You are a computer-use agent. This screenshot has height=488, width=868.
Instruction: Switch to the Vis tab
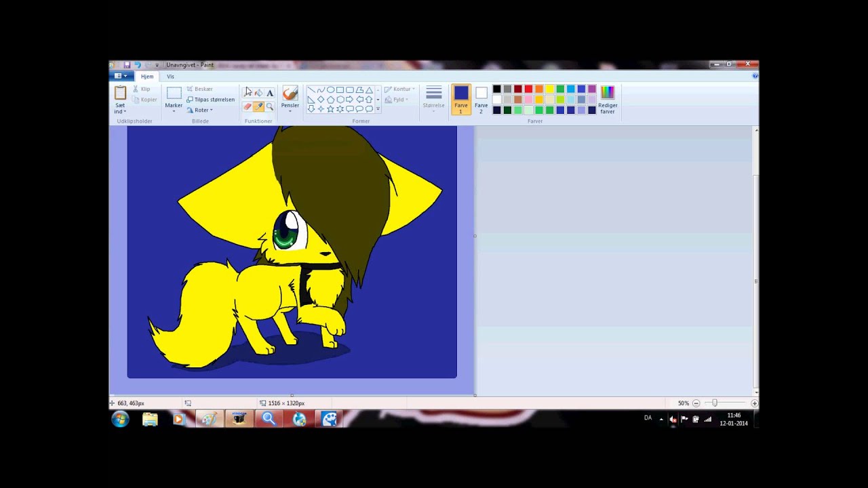(170, 77)
